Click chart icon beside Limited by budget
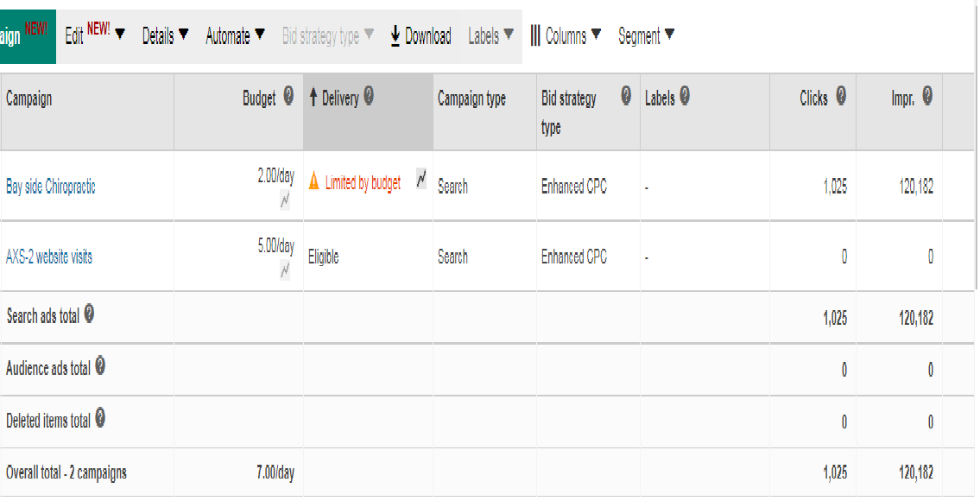This screenshot has height=501, width=980. pyautogui.click(x=421, y=179)
